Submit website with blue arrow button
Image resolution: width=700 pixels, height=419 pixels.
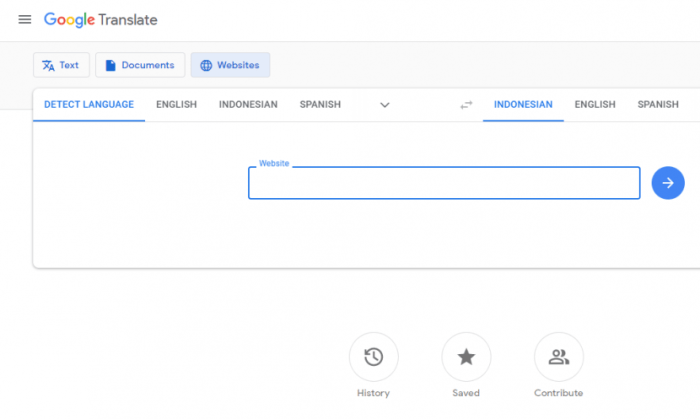pyautogui.click(x=668, y=183)
